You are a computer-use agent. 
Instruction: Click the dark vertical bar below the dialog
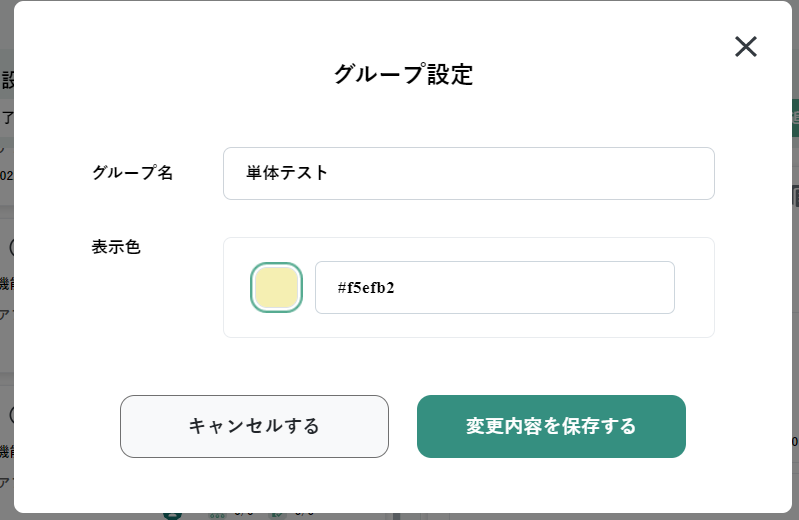(396, 516)
